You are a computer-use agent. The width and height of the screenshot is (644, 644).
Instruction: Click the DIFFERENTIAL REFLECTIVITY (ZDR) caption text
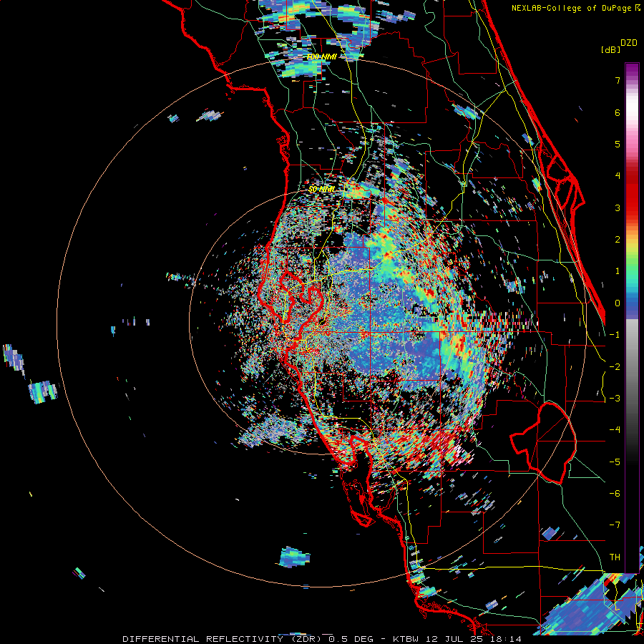(x=223, y=639)
